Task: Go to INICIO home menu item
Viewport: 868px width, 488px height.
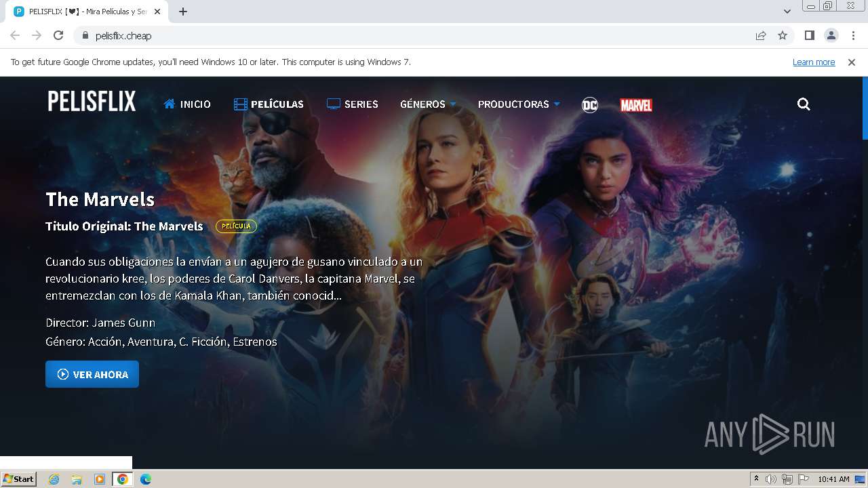Action: pos(187,104)
